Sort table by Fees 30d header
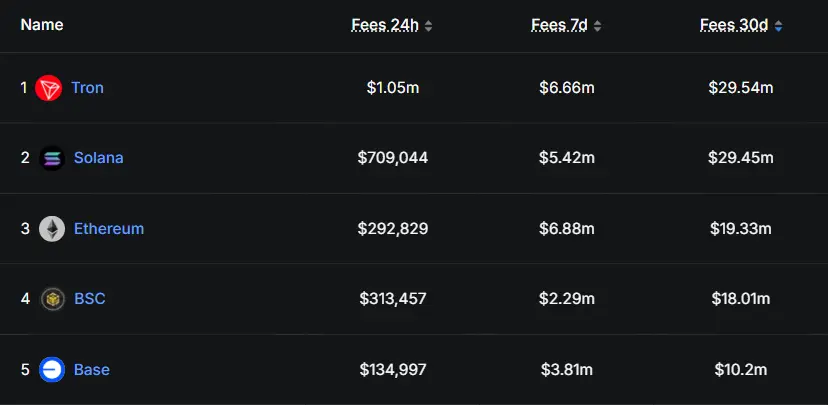This screenshot has width=828, height=405. [x=734, y=25]
